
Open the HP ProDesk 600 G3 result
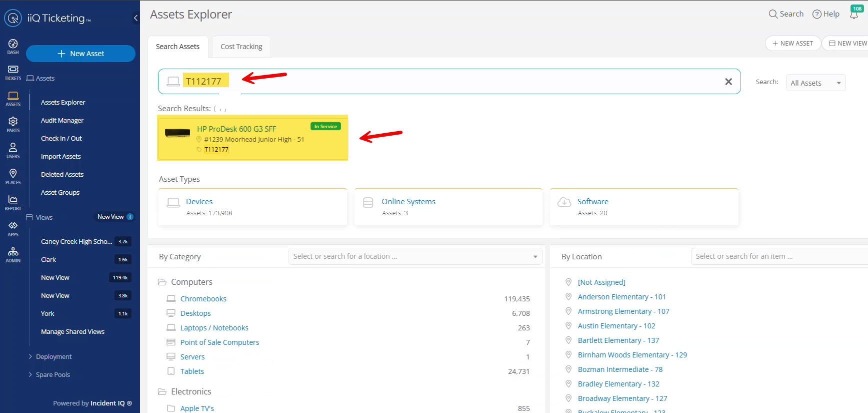click(236, 129)
